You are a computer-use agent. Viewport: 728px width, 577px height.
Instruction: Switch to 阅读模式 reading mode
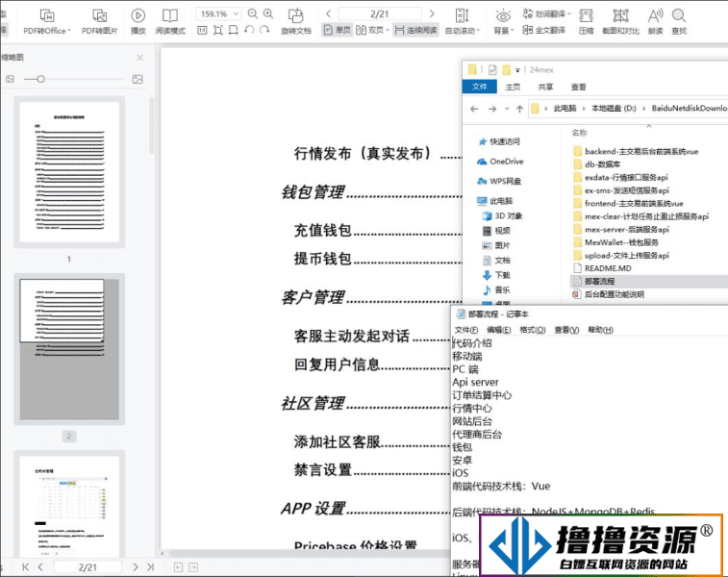point(170,21)
